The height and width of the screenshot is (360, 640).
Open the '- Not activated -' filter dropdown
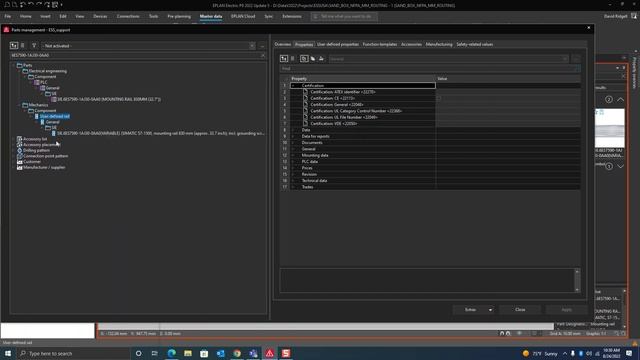[252, 46]
